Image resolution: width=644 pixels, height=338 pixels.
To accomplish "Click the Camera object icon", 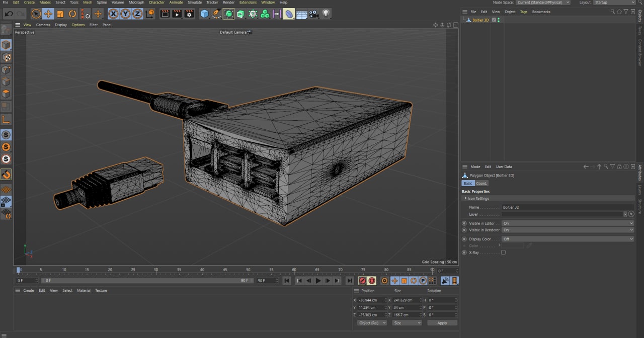I will pos(314,14).
